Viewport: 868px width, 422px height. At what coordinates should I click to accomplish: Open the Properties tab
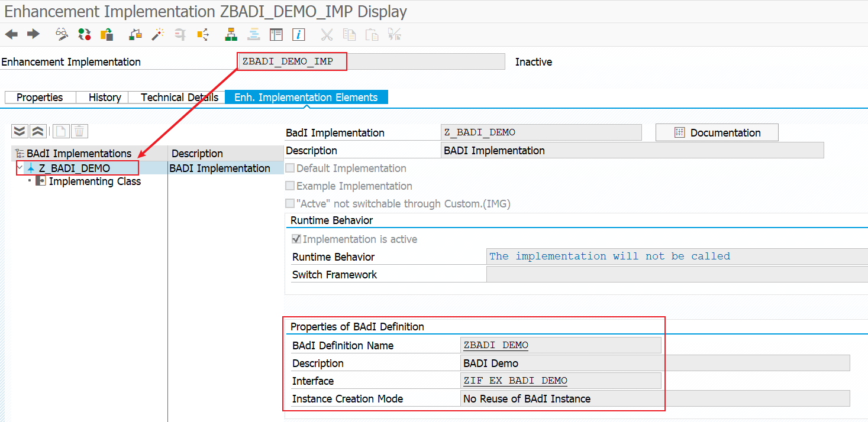coord(40,98)
